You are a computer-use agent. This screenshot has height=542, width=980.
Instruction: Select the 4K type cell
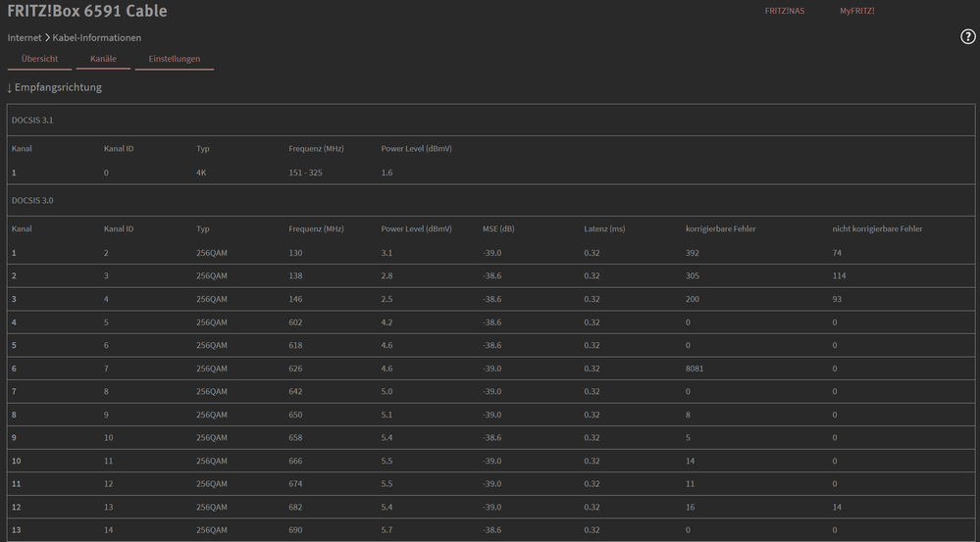click(201, 172)
